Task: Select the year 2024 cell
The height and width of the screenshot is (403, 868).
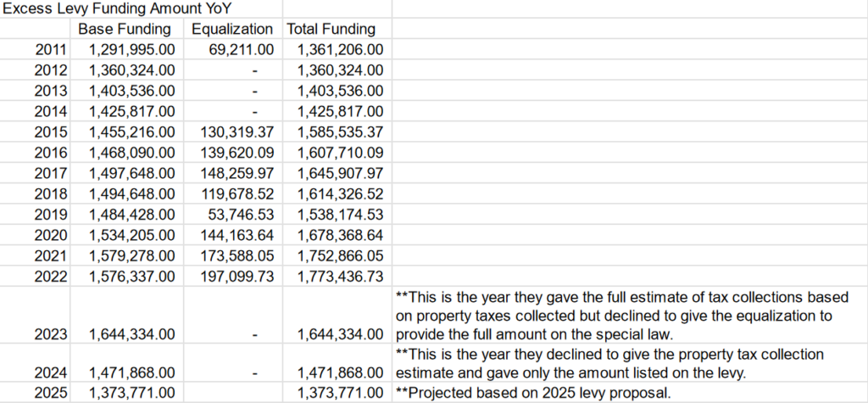Action: click(52, 372)
